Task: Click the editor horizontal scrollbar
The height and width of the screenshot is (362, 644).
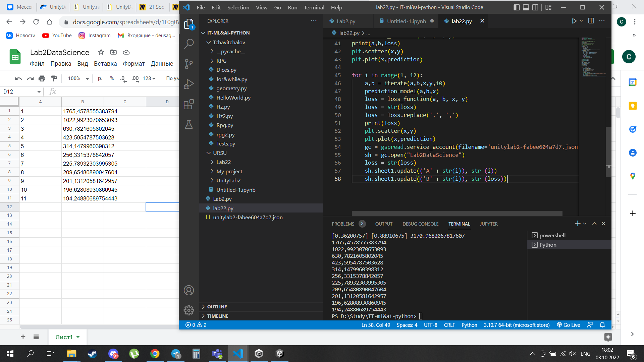Action: coord(457,214)
